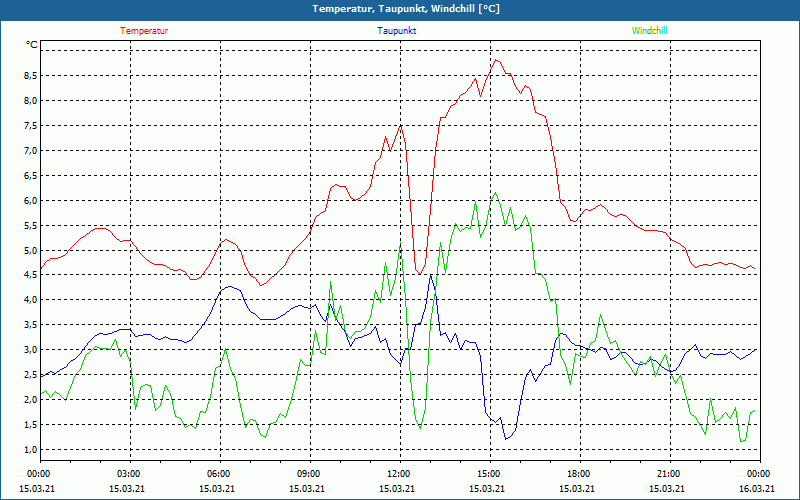Image resolution: width=800 pixels, height=500 pixels.
Task: Click the "00:00" time label dated 15.03.21
Action: click(x=37, y=474)
